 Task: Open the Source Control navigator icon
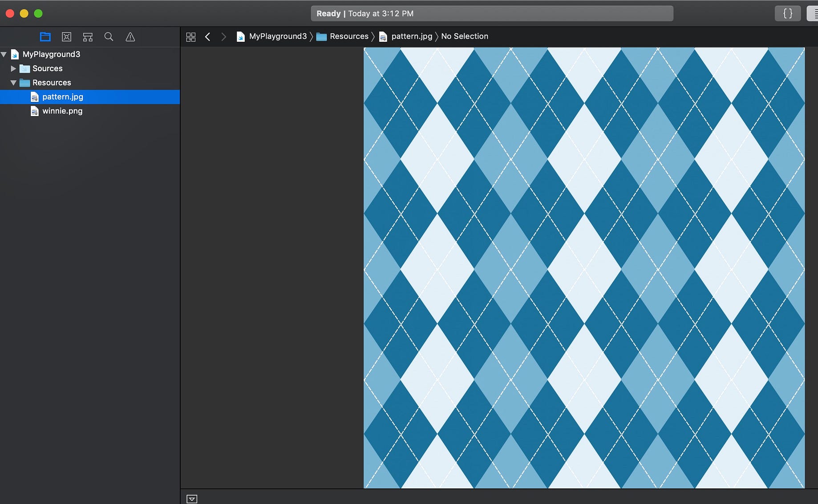(x=66, y=37)
